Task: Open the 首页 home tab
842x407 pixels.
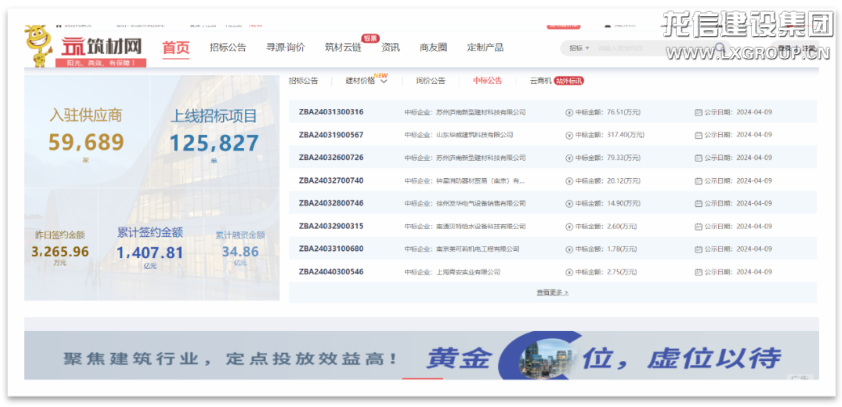Action: coord(176,47)
